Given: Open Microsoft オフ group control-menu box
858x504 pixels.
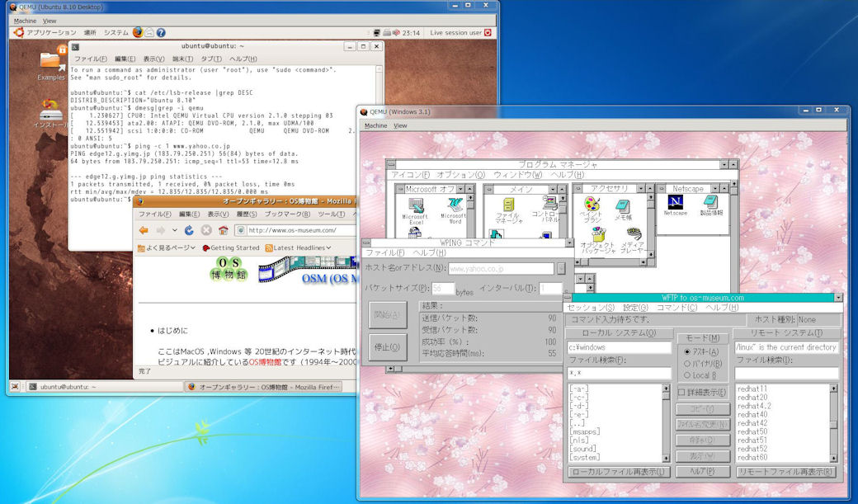Looking at the screenshot, I should [x=399, y=189].
